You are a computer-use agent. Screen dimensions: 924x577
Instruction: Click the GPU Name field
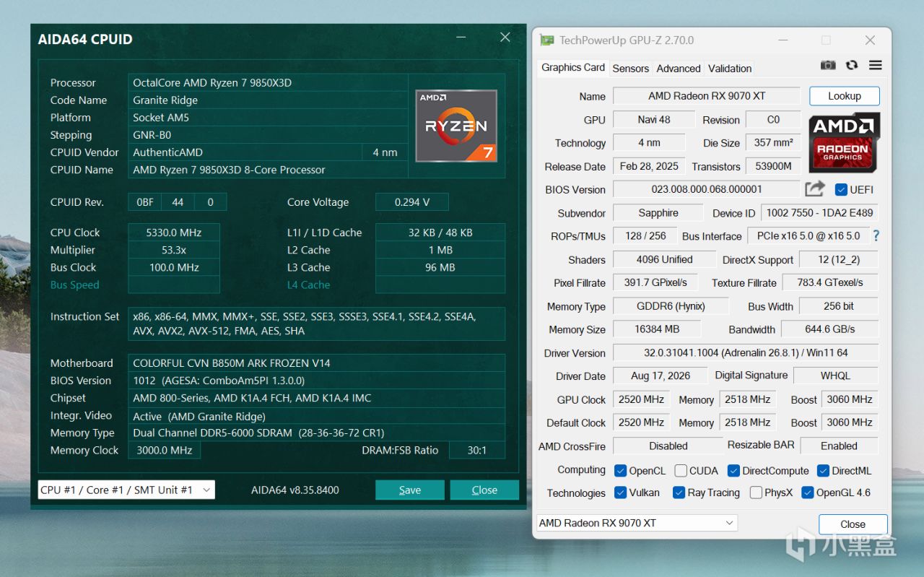tap(707, 96)
